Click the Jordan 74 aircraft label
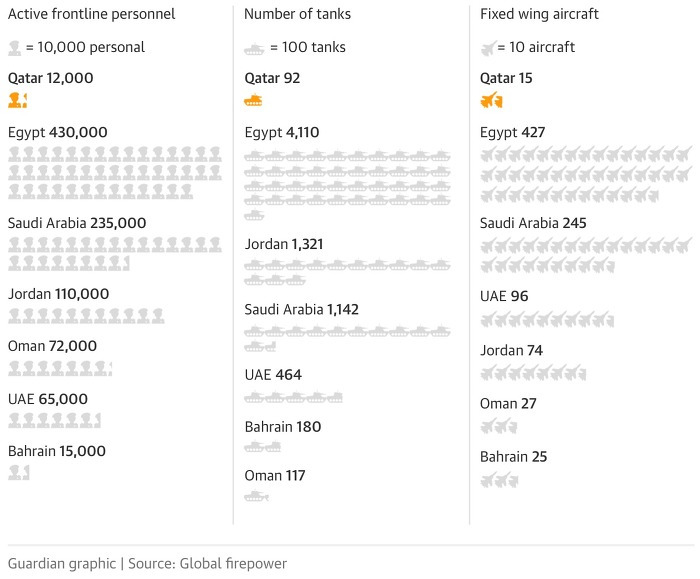This screenshot has height=579, width=700. coord(512,350)
